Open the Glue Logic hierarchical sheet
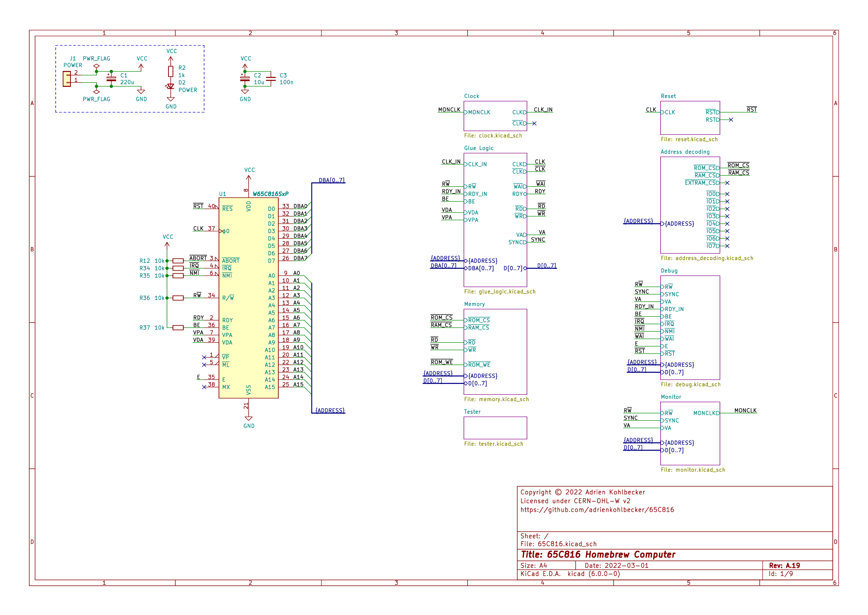Screen dimensions: 868x615 pyautogui.click(x=495, y=219)
